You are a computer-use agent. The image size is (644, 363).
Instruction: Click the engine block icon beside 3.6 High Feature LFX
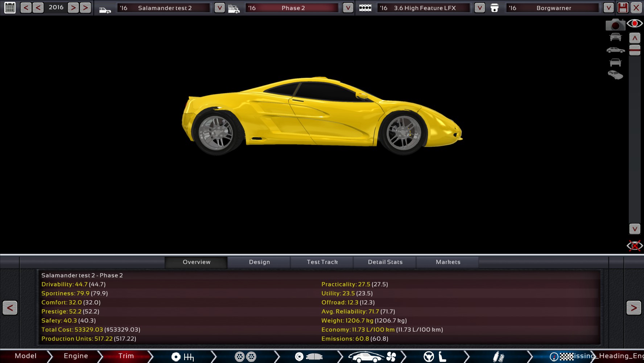click(365, 8)
